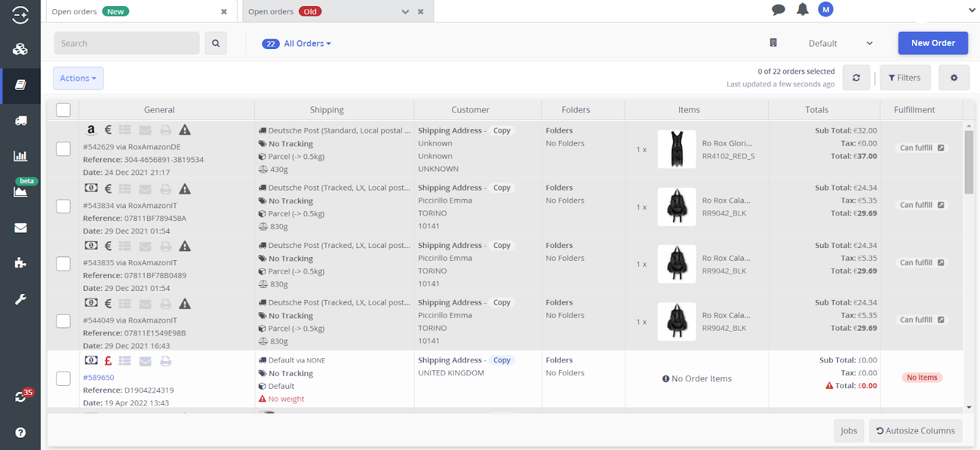The image size is (980, 450).
Task: Open the notifications bell
Action: pos(802,9)
